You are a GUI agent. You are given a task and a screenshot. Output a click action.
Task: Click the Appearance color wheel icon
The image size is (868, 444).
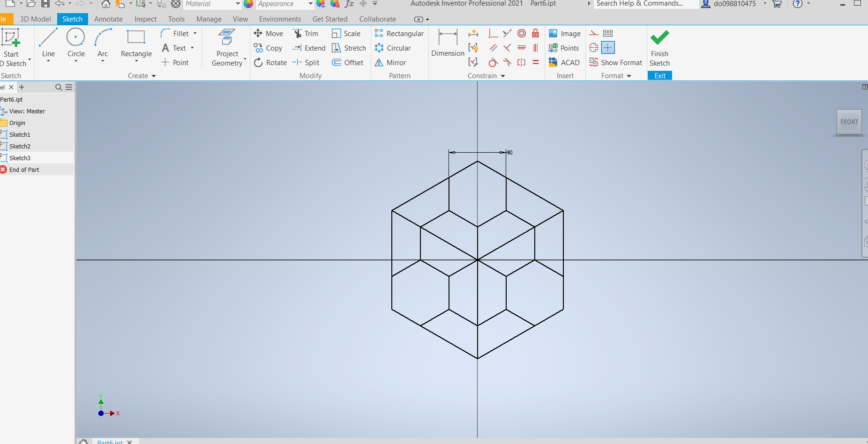[x=248, y=4]
